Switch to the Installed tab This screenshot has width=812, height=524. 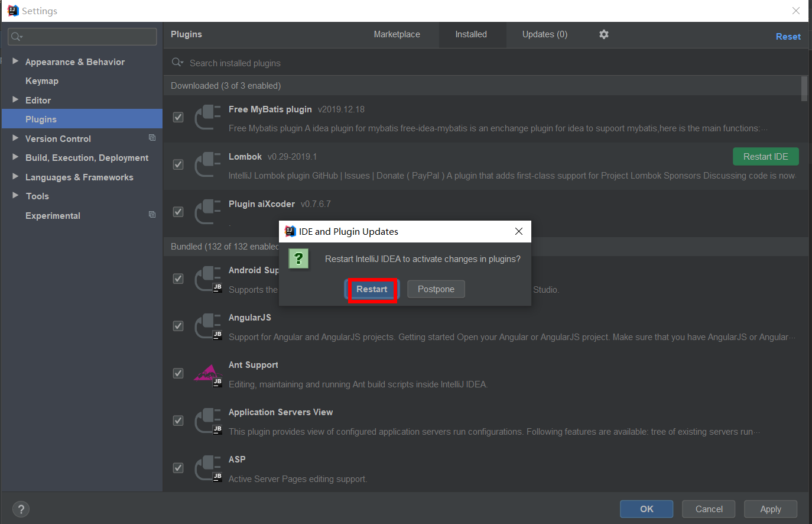(471, 34)
